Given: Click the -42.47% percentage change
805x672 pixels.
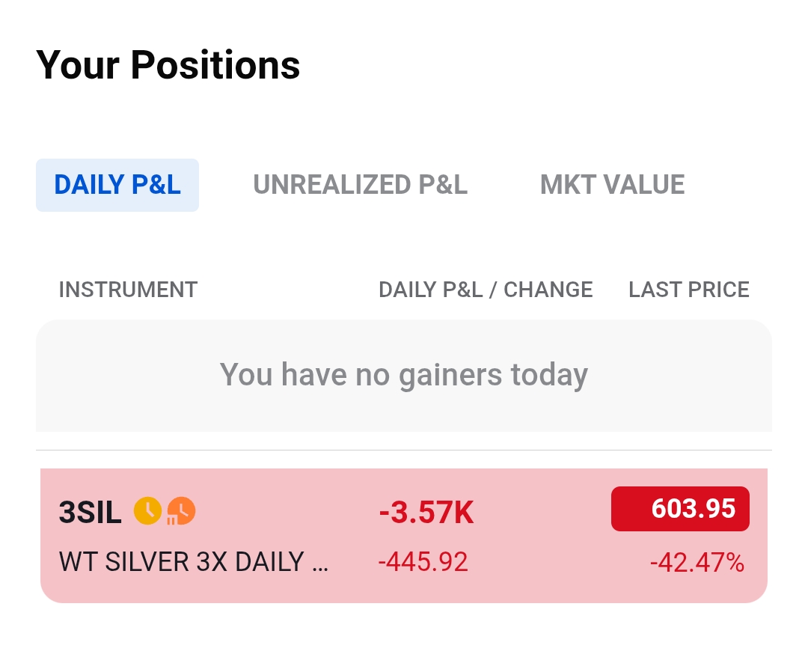Looking at the screenshot, I should pyautogui.click(x=697, y=562).
